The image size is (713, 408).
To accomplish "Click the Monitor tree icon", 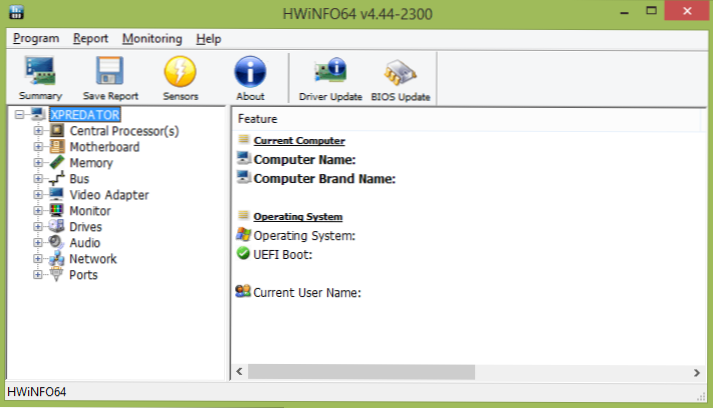I will (57, 210).
